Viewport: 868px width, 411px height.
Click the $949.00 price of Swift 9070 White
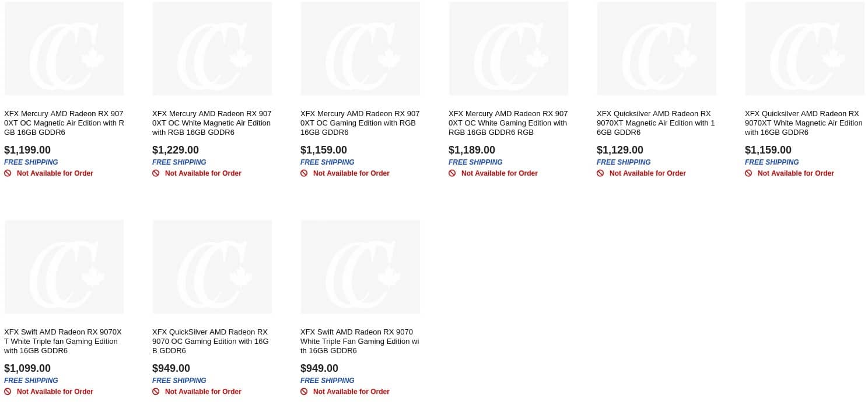click(319, 368)
